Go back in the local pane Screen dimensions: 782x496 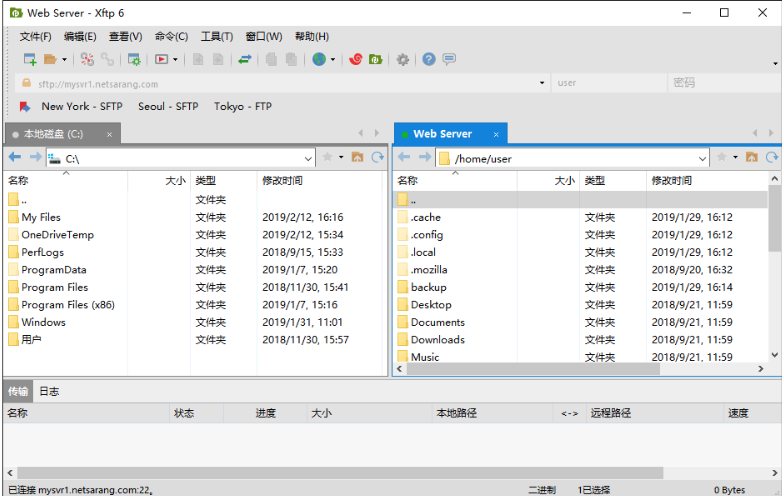15,158
